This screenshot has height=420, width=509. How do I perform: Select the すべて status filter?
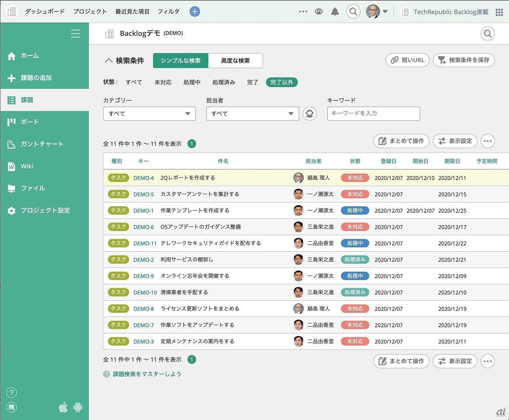click(x=134, y=82)
